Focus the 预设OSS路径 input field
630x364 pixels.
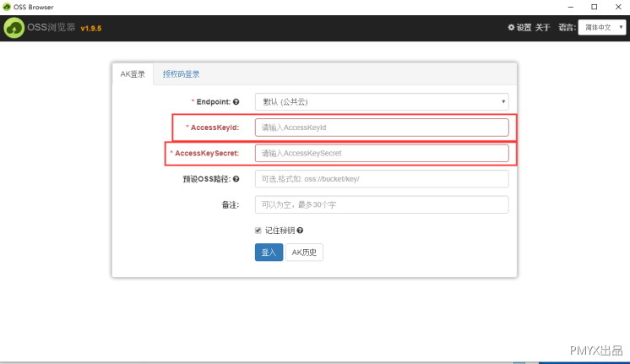pyautogui.click(x=382, y=179)
